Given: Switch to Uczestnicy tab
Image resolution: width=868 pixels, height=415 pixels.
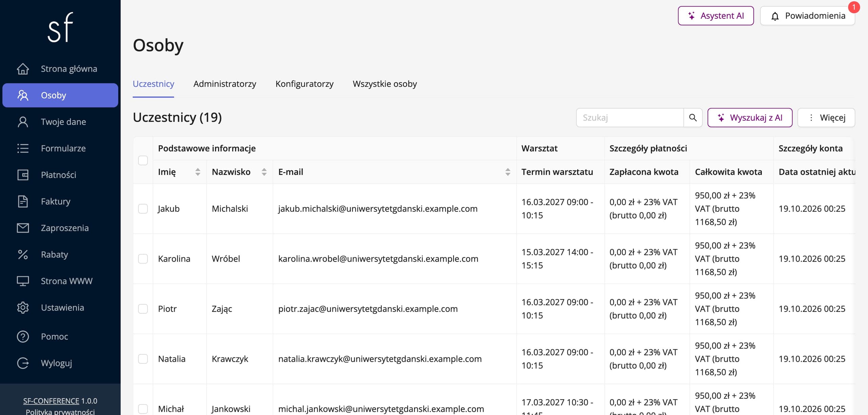Looking at the screenshot, I should [x=153, y=84].
